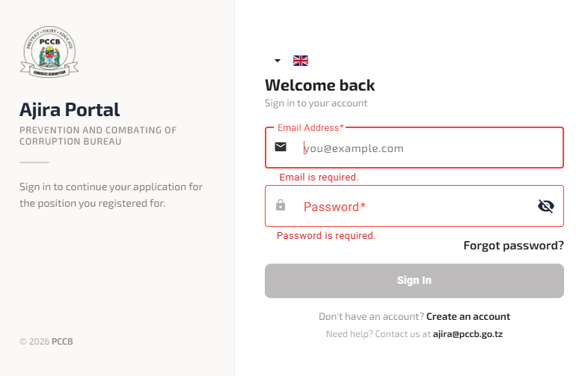
Task: Click the 'Sign in to your account' subtitle
Action: [316, 103]
